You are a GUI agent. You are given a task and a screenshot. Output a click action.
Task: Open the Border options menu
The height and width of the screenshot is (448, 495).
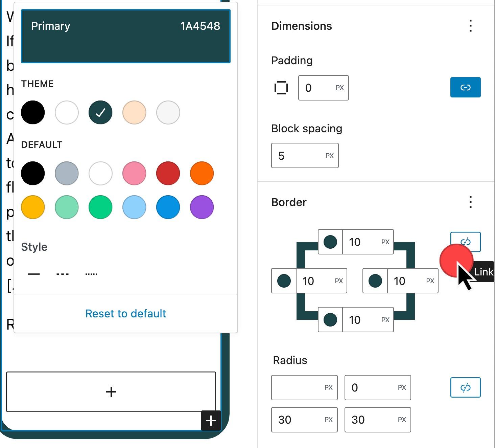click(x=470, y=202)
